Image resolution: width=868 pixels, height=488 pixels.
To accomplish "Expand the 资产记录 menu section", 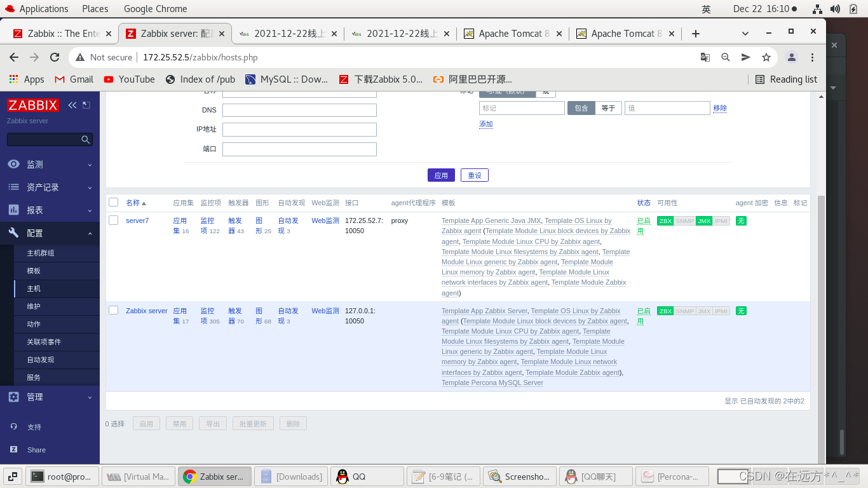I will (x=90, y=187).
